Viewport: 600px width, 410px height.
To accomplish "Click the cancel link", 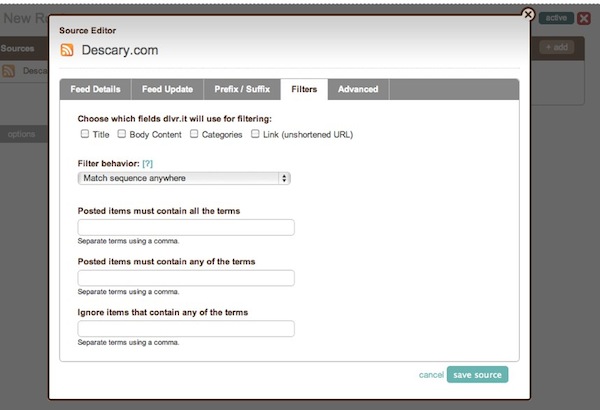I will tap(431, 375).
